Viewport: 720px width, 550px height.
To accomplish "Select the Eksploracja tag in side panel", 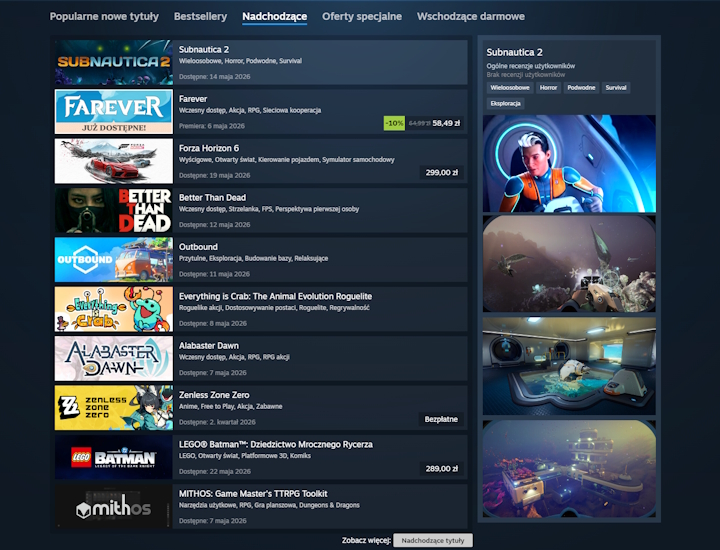I will pyautogui.click(x=505, y=103).
